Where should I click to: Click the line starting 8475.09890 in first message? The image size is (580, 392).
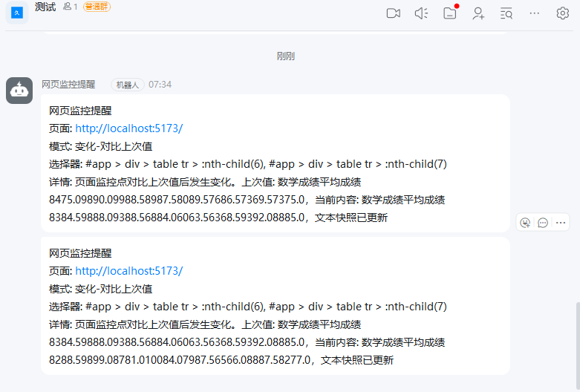[247, 200]
